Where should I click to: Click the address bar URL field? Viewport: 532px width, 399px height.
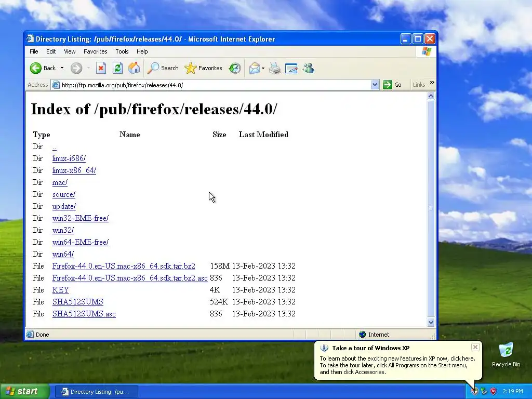[216, 85]
